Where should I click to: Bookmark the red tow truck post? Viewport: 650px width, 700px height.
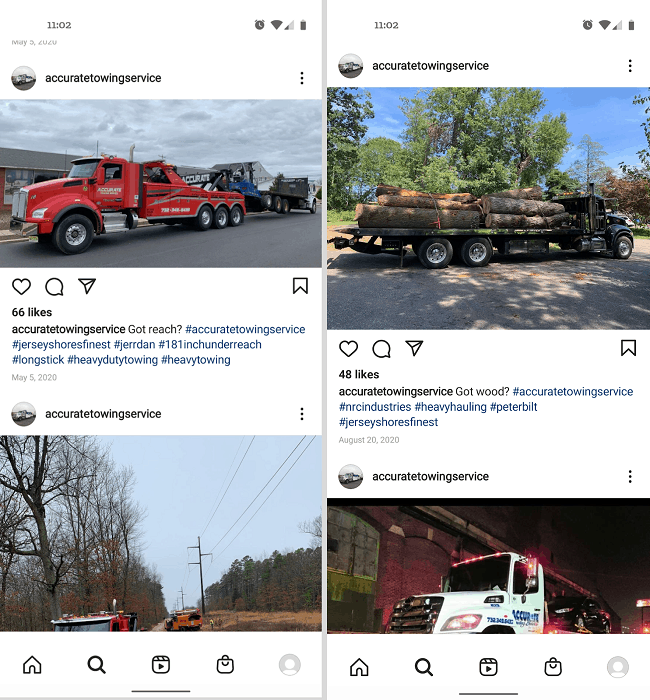pyautogui.click(x=300, y=286)
